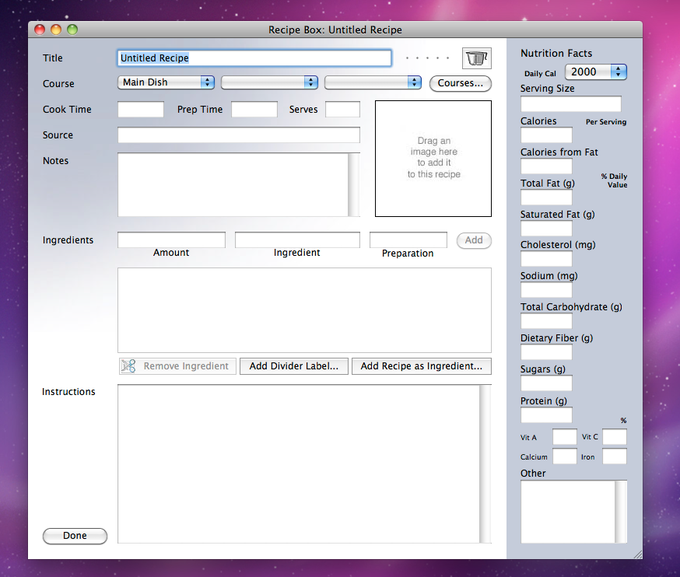This screenshot has width=680, height=577.
Task: Click the Prep Time field
Action: (x=255, y=109)
